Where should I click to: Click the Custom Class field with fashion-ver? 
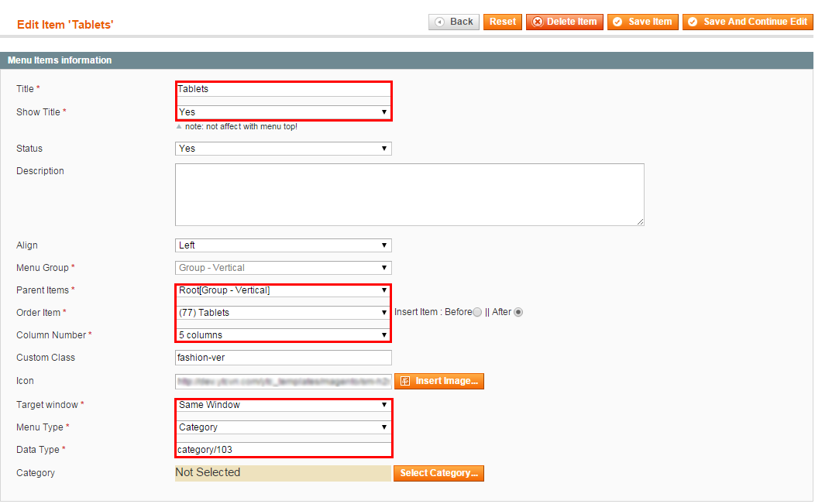(x=284, y=358)
